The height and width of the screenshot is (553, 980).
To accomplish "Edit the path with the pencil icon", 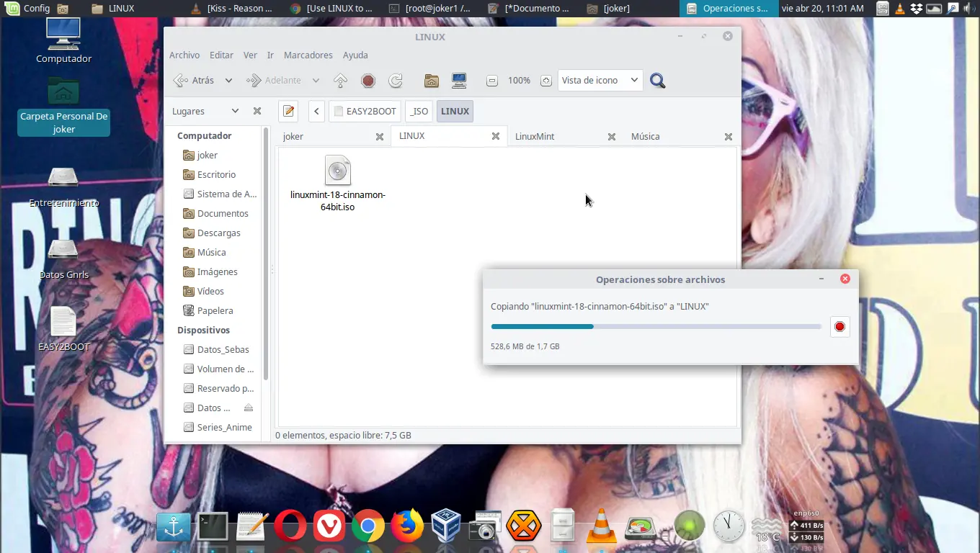I will [288, 111].
